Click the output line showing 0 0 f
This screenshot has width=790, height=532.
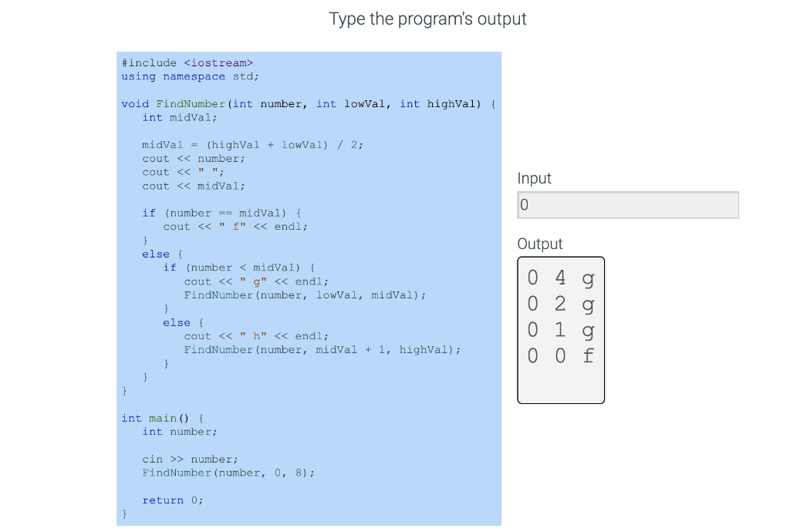561,355
